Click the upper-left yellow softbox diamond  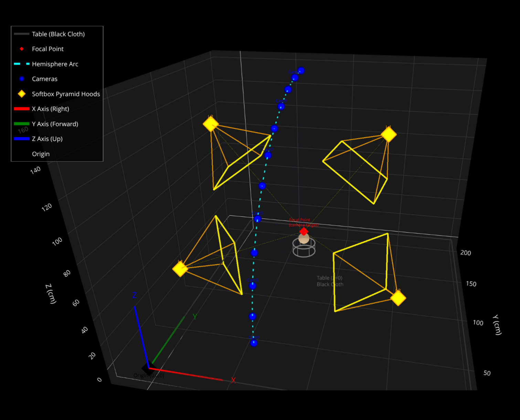pos(211,124)
